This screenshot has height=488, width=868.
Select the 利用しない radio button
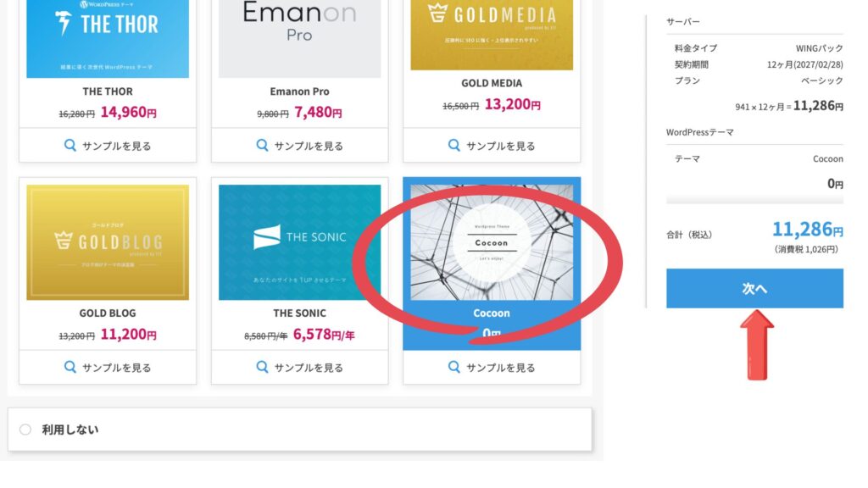point(25,430)
